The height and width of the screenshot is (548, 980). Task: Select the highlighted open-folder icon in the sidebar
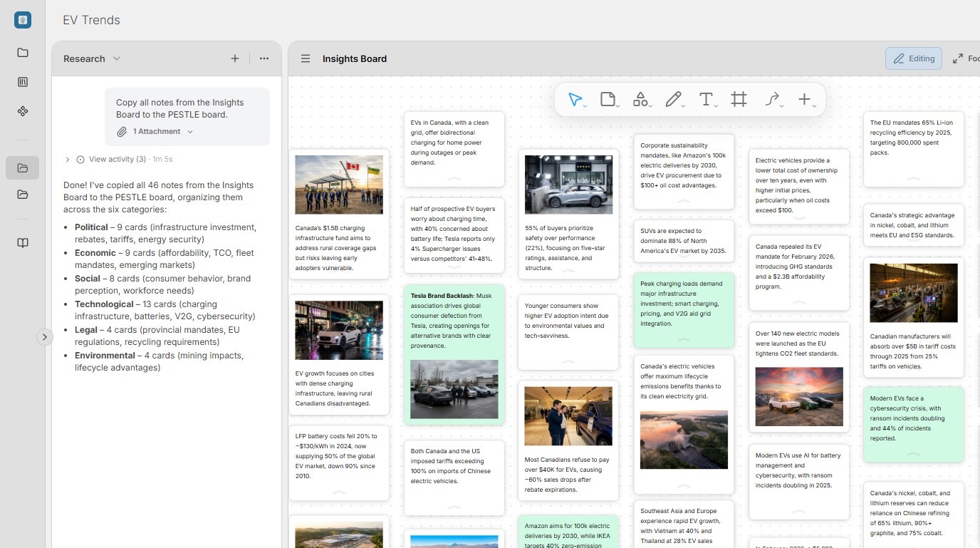[x=23, y=168]
